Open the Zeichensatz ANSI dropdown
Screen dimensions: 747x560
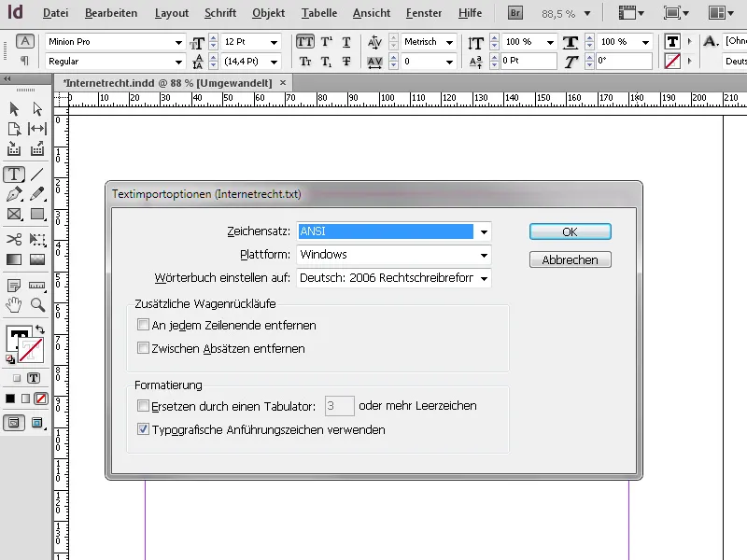[x=394, y=231]
